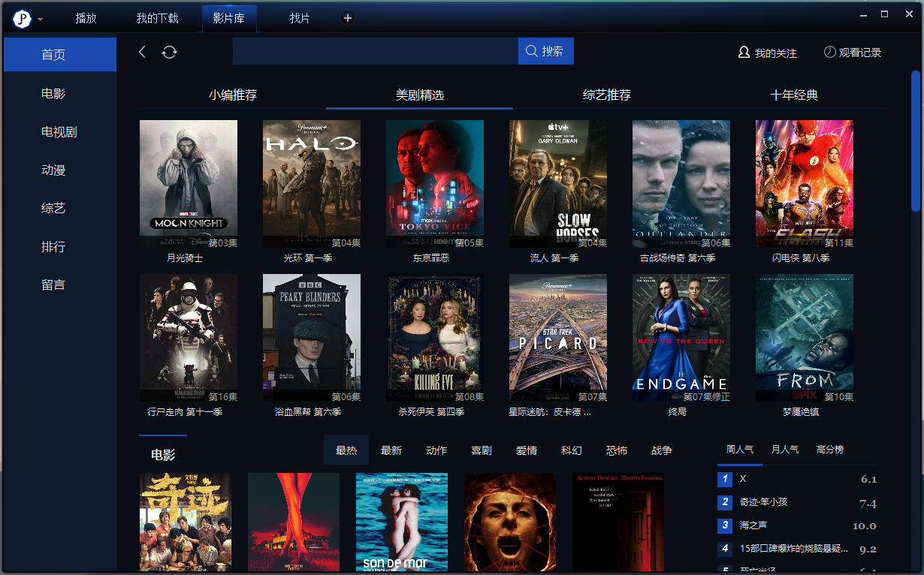Open Outlander poster 古战场传奇
Screen dimensions: 924x575
click(x=681, y=184)
